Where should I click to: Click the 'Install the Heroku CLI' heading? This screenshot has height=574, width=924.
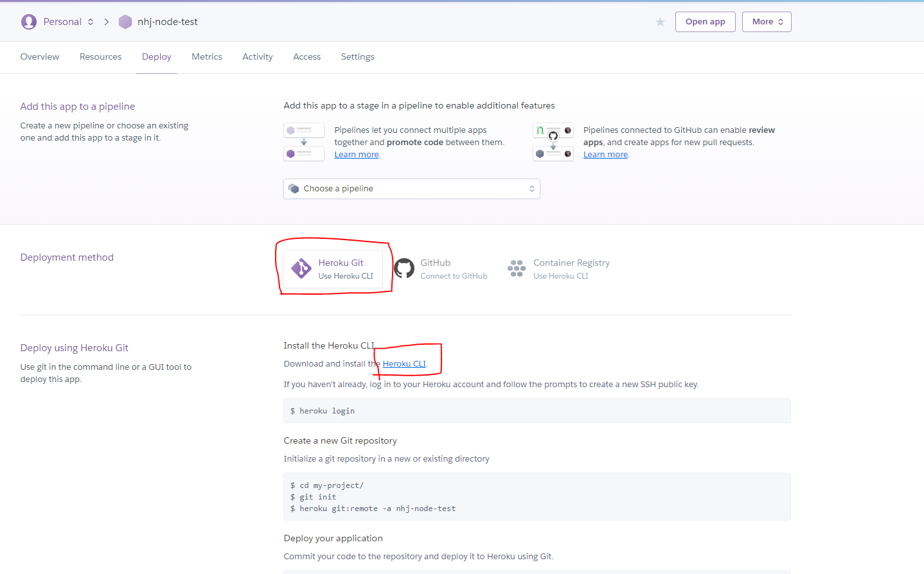coord(329,345)
